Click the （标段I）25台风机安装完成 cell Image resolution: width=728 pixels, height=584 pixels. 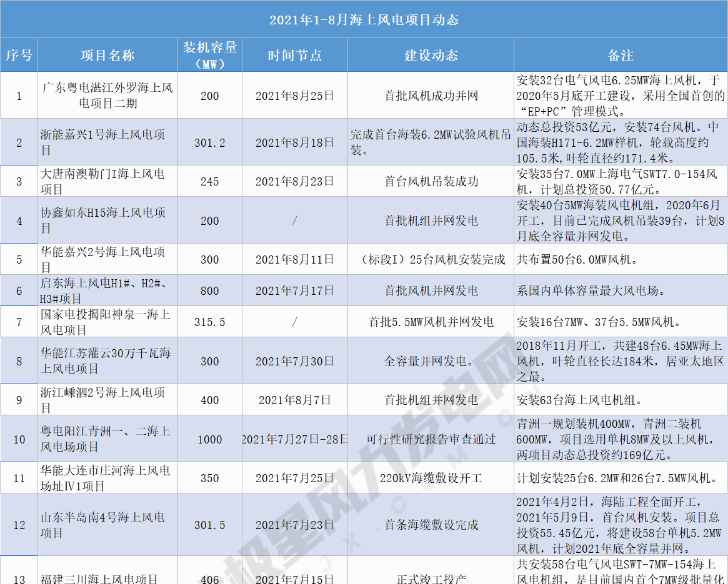[x=431, y=259]
